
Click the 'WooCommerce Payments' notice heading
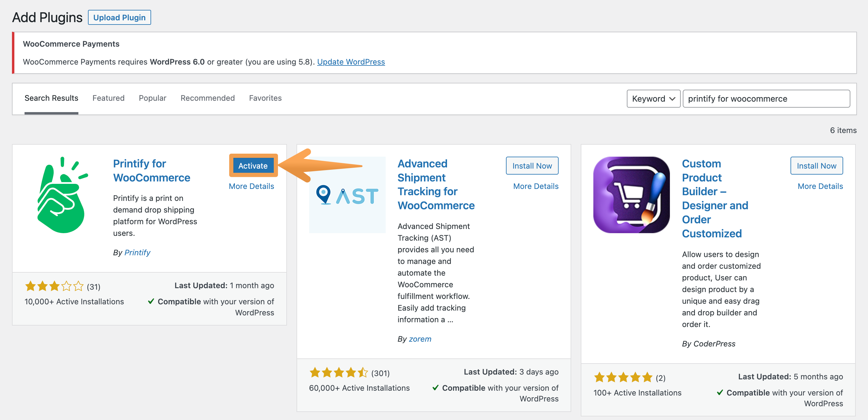71,44
